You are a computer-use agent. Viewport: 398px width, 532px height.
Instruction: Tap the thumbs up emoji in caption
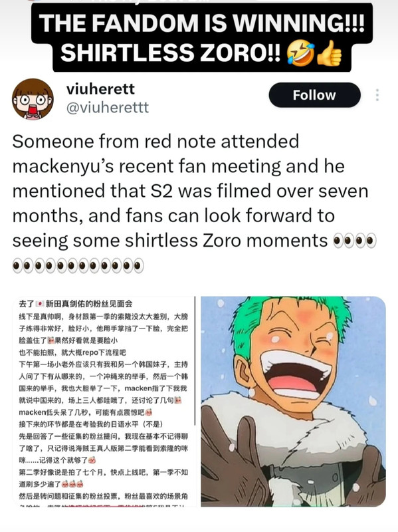[329, 54]
